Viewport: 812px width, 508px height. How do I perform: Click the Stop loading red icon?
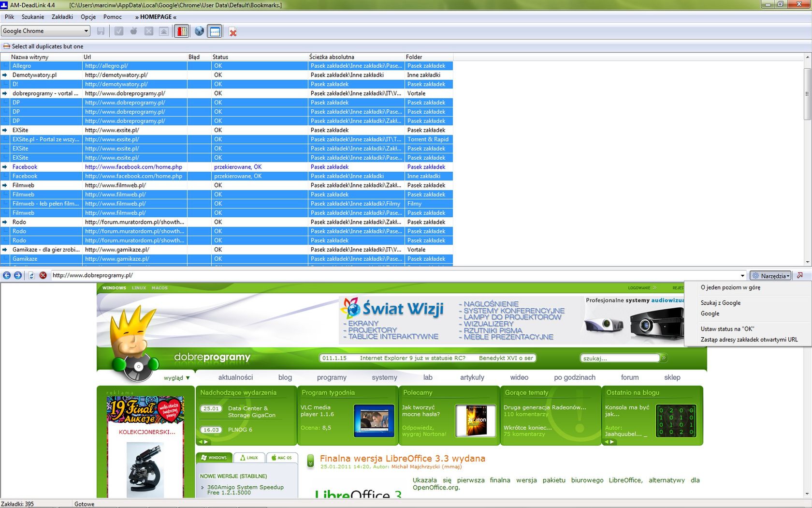[x=43, y=275]
